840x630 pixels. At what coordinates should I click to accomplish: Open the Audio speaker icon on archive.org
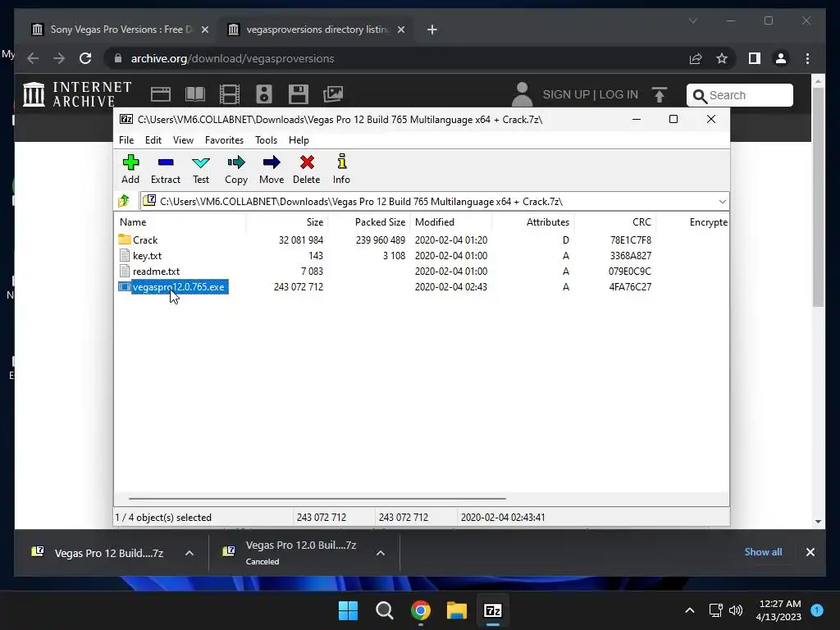[x=263, y=94]
